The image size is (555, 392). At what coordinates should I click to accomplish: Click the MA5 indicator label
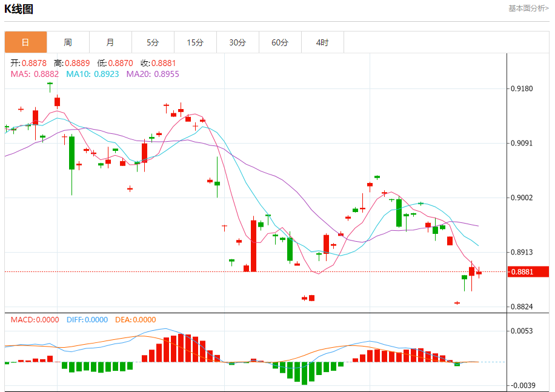(35, 74)
